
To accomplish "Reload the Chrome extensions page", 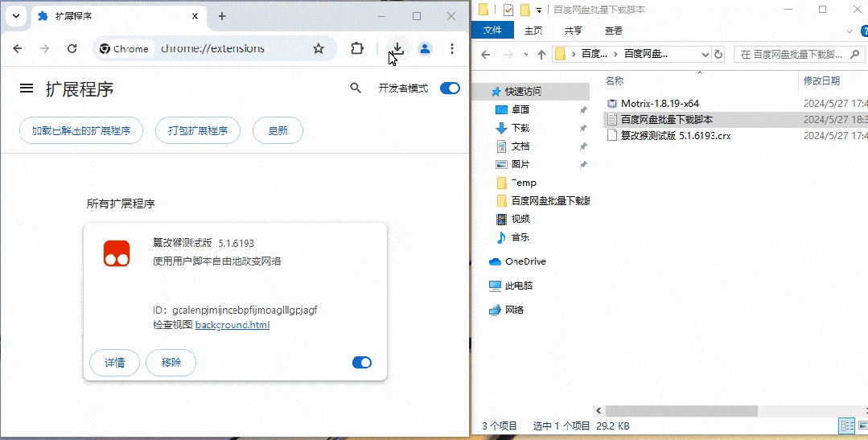I will pos(72,49).
